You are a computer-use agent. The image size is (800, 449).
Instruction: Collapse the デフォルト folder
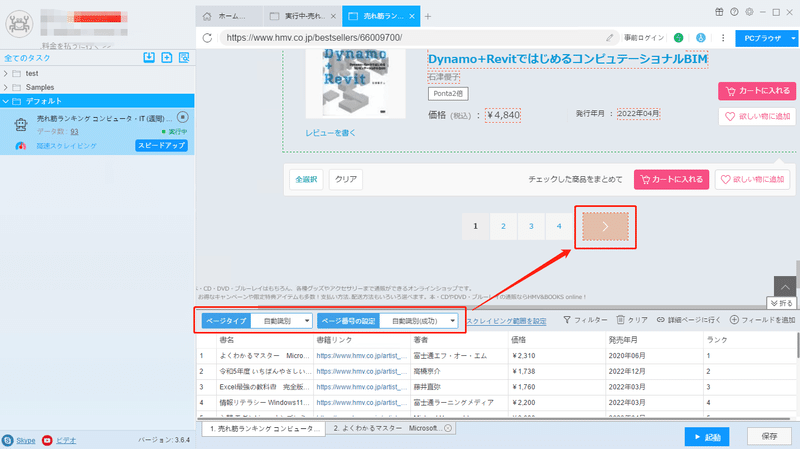coord(6,101)
